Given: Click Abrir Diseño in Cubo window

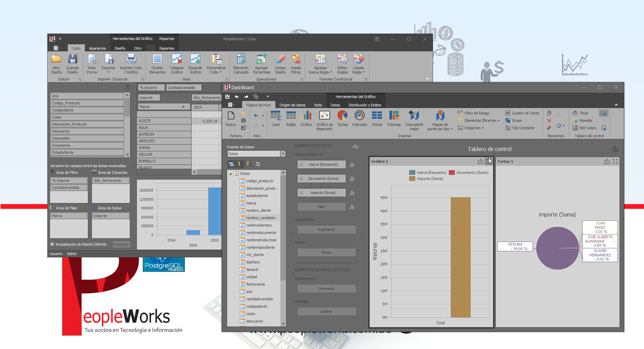Looking at the screenshot, I should pyautogui.click(x=56, y=64).
